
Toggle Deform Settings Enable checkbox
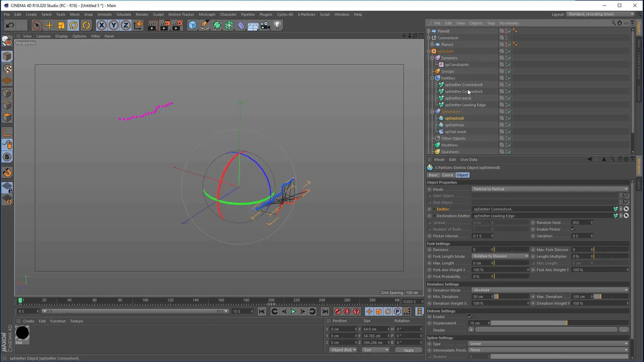click(x=470, y=316)
